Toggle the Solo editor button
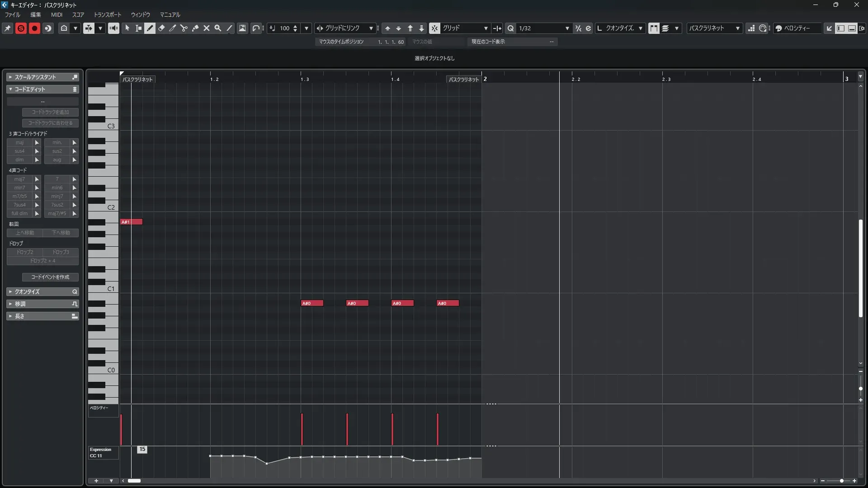Image resolution: width=868 pixels, height=488 pixels. (x=21, y=28)
